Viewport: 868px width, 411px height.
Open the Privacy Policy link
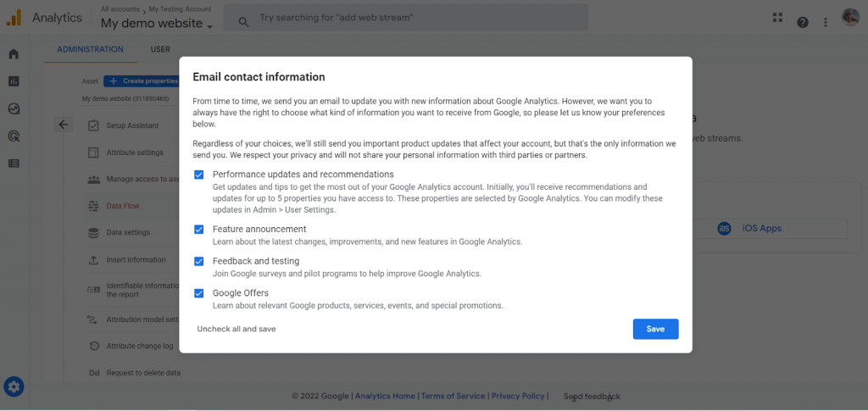(x=518, y=396)
